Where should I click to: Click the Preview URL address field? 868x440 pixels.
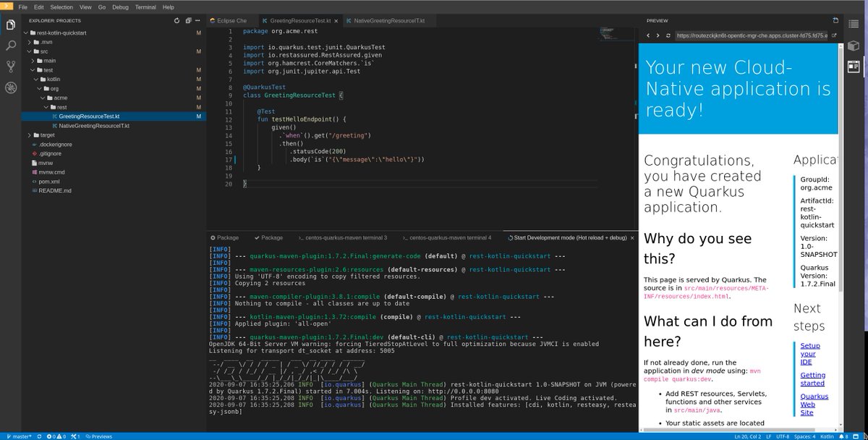point(752,35)
